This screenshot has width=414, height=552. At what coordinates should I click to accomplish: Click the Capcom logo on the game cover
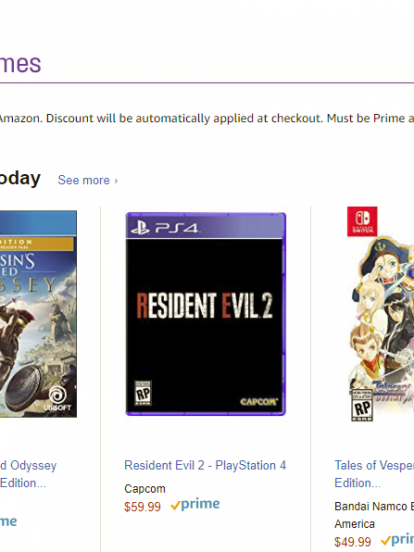click(x=259, y=402)
